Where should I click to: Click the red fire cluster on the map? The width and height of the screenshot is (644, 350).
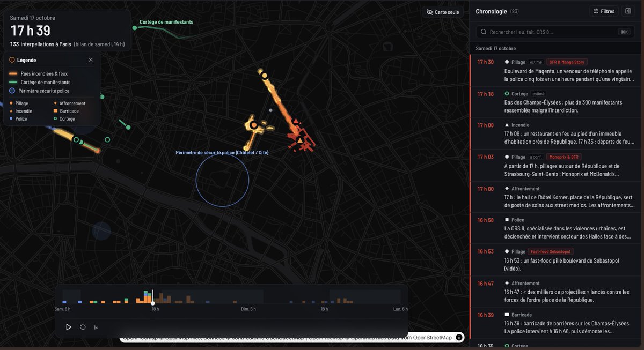(301, 138)
